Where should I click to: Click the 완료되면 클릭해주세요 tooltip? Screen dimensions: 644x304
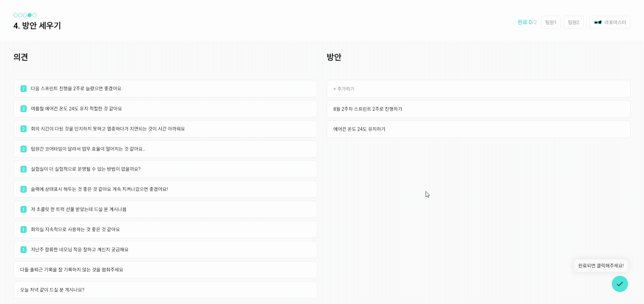[601, 266]
